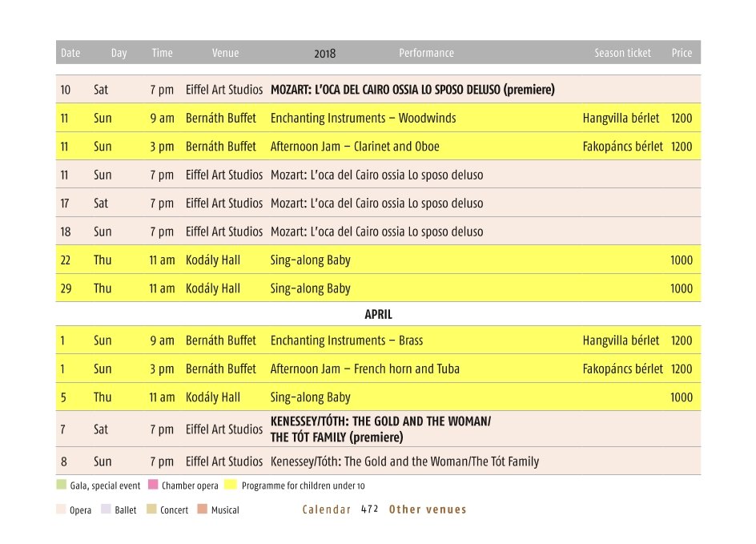This screenshot has width=756, height=544.
Task: Open the Calendar footer link
Action: coord(327,510)
